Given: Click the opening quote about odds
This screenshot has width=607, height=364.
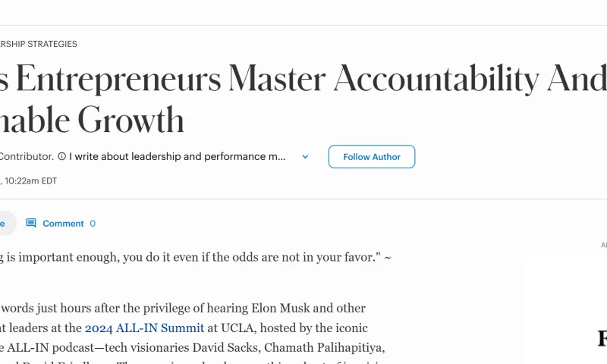Looking at the screenshot, I should tap(190, 257).
